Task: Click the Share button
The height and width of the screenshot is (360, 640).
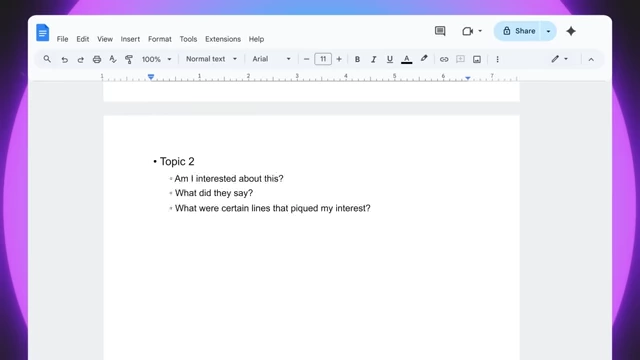Action: tap(518, 31)
